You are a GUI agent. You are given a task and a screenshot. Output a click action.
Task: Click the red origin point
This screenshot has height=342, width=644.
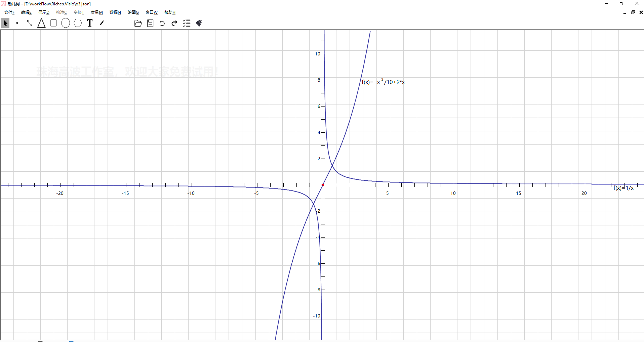coord(323,185)
